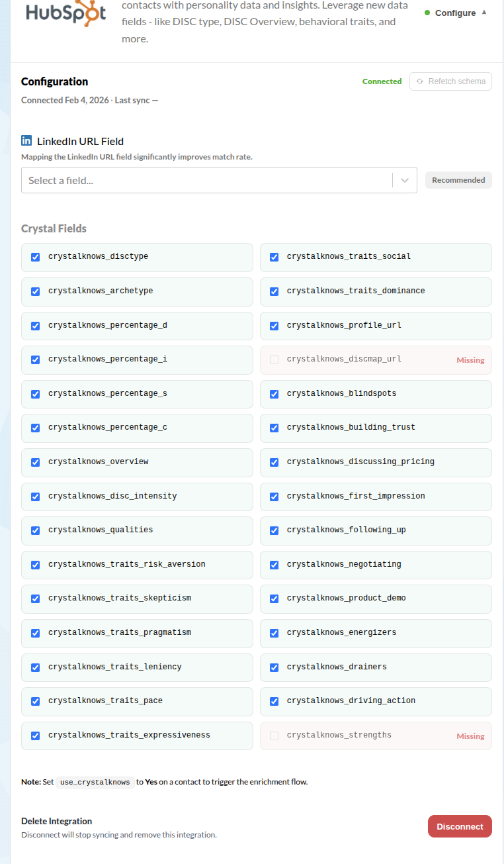The height and width of the screenshot is (864, 504).
Task: Click the Connected status label
Action: point(382,81)
